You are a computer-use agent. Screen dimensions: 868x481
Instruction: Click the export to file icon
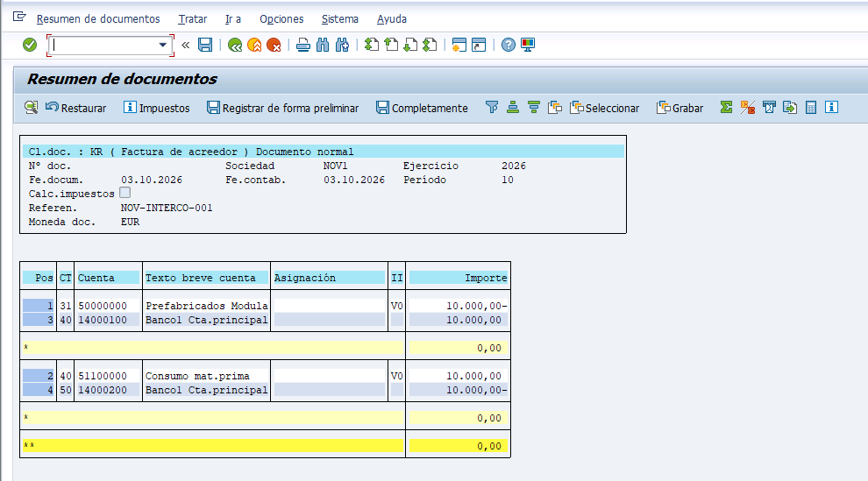tap(790, 107)
